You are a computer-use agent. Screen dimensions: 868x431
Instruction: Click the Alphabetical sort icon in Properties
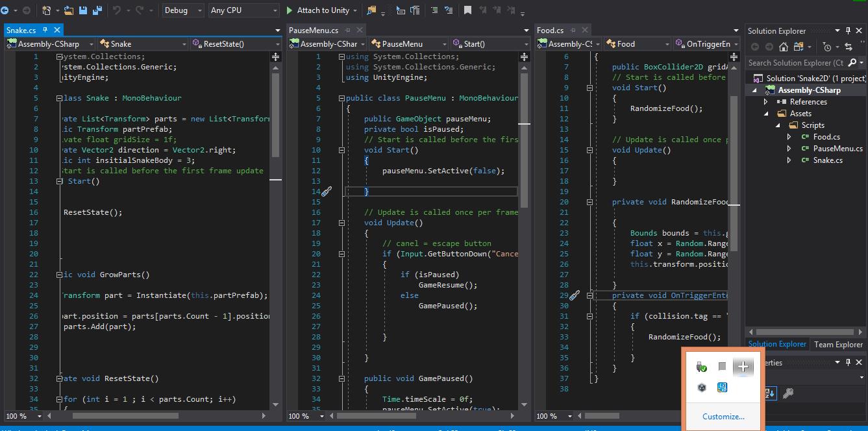pos(770,393)
